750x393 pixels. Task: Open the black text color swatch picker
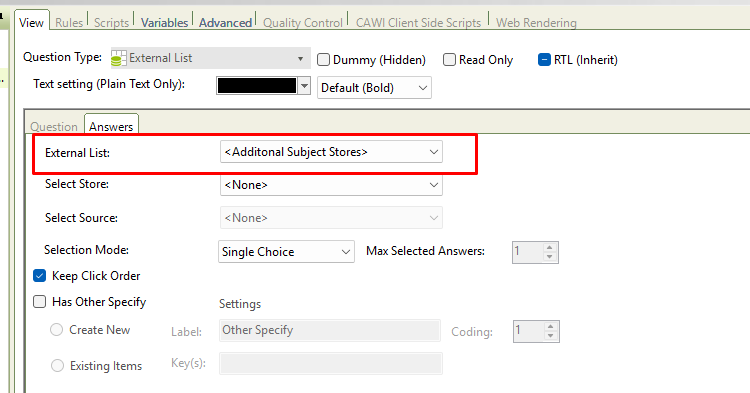pos(264,86)
